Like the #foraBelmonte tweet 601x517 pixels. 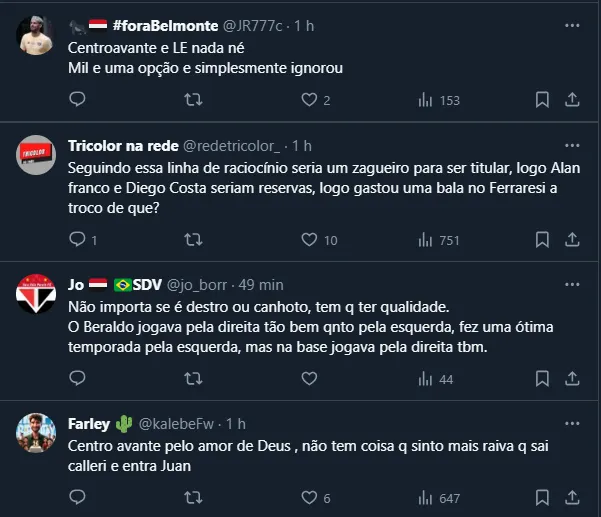tap(309, 100)
